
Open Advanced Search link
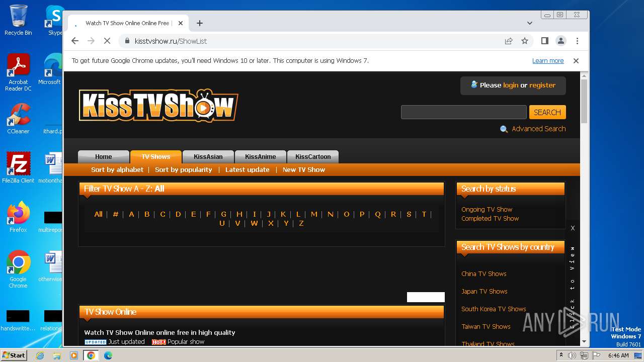[x=538, y=129]
